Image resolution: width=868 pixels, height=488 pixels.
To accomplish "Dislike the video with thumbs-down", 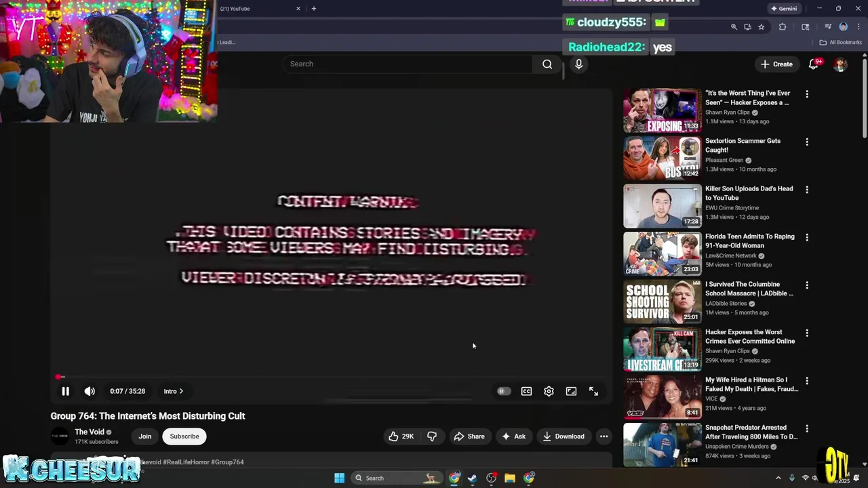I will 432,436.
